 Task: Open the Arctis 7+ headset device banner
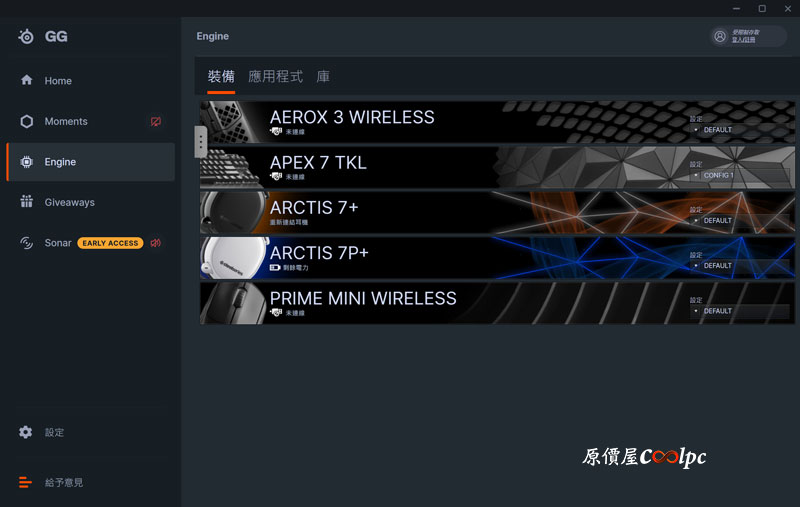pos(497,212)
